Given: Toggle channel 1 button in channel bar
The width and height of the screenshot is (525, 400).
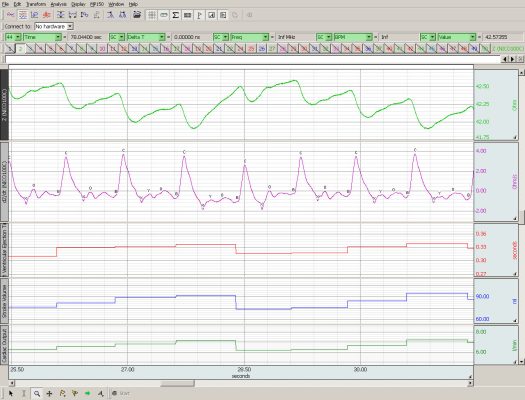Looking at the screenshot, I should click(x=10, y=49).
